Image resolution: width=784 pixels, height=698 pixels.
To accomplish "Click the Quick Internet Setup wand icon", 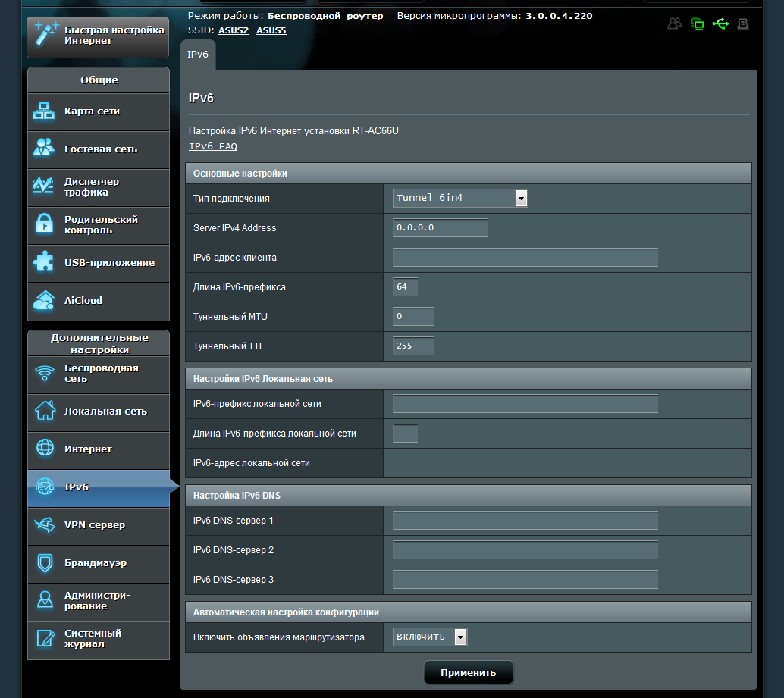I will pos(46,34).
